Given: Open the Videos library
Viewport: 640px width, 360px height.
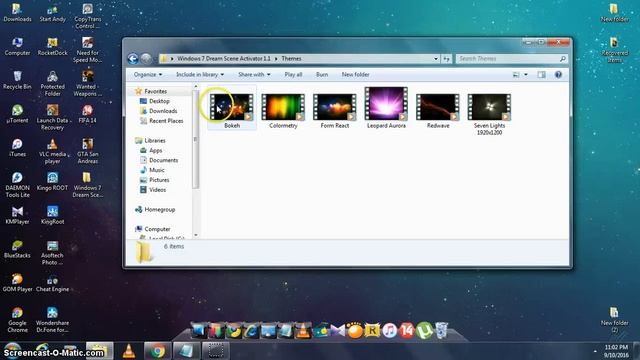Looking at the screenshot, I should tap(157, 190).
